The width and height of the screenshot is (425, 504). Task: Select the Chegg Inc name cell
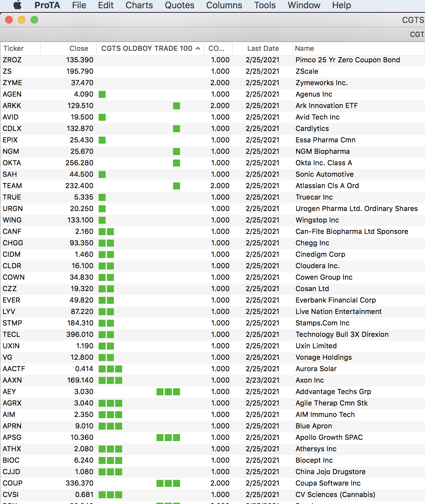click(312, 243)
